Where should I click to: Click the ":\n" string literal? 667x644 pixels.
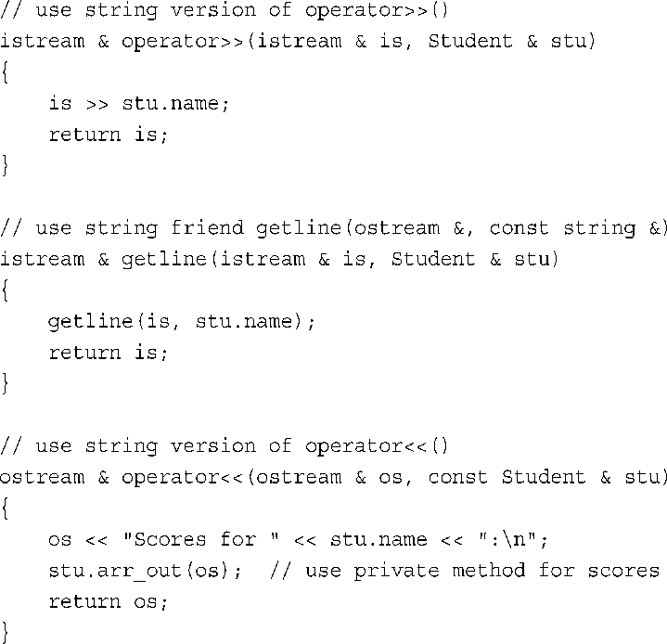507,539
